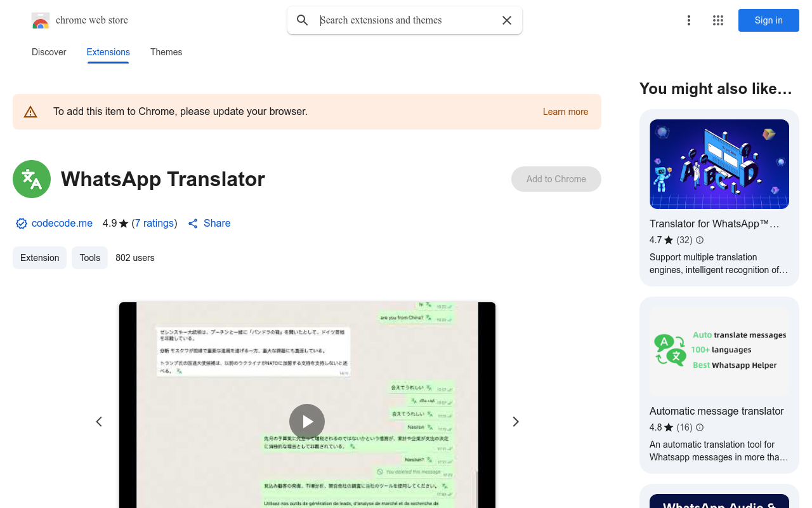Screen dimensions: 812x508
Task: Click the star beside 4.7 rating
Action: (x=669, y=240)
